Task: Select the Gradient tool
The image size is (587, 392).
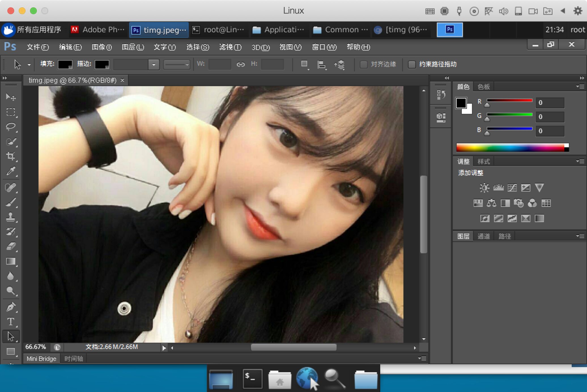Action: point(11,261)
